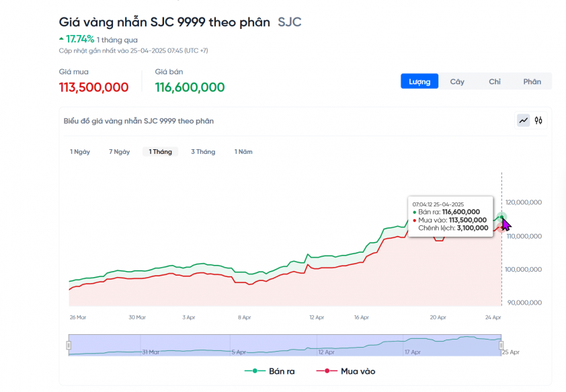566x392 pixels.
Task: Select the Lượng unit option
Action: coord(419,81)
